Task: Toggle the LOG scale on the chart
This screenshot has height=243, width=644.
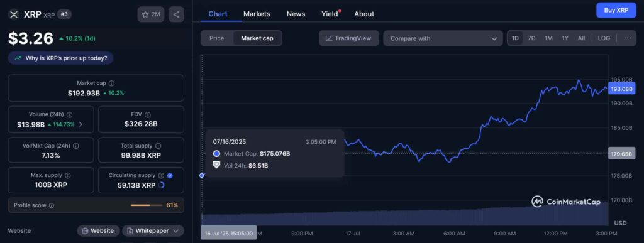Action: (x=604, y=38)
